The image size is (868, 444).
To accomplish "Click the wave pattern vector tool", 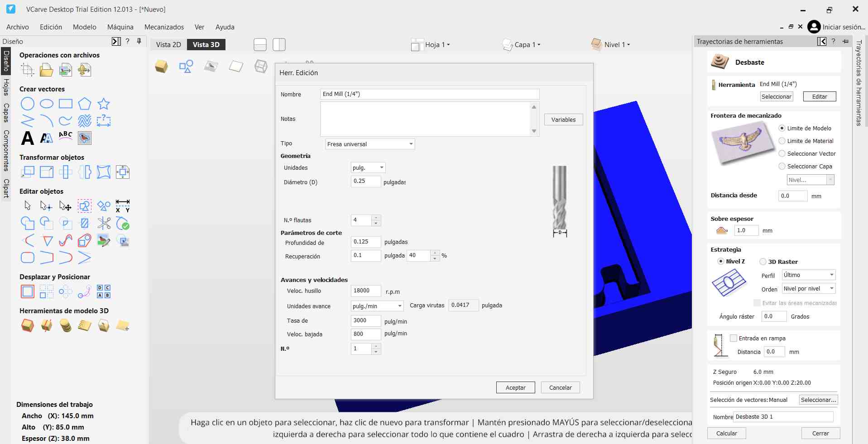I will coord(85,121).
